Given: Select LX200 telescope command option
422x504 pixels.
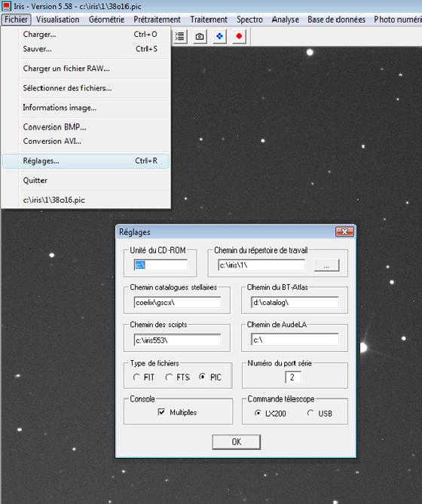Looking at the screenshot, I should (x=258, y=413).
